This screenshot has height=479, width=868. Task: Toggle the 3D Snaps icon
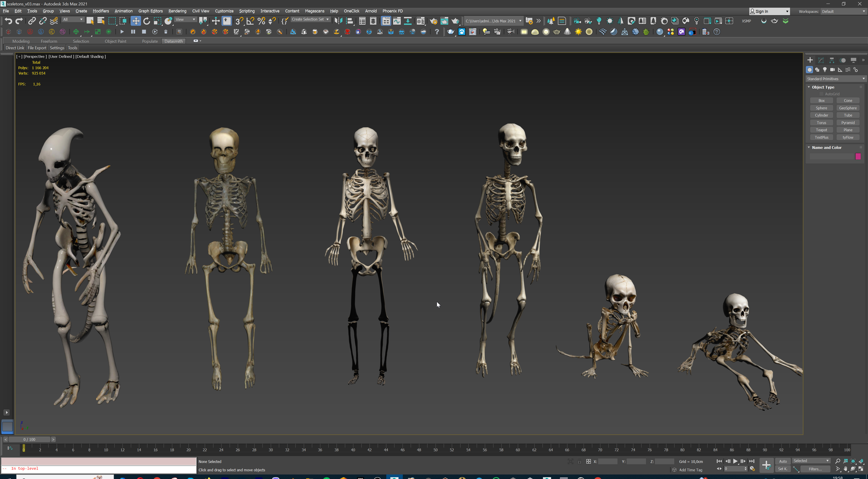(239, 21)
